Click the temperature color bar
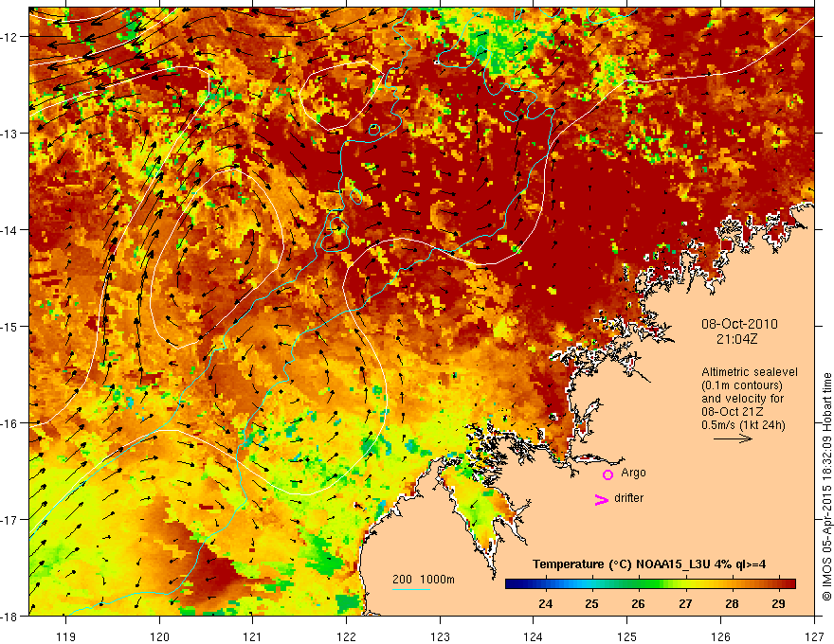This screenshot has height=644, width=834. [650, 583]
